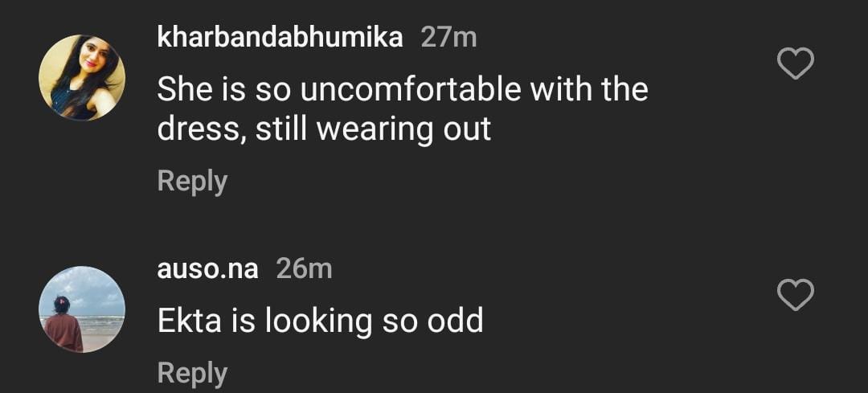This screenshot has width=868, height=393.
Task: View the avatar of the woman in black
Action: (82, 78)
